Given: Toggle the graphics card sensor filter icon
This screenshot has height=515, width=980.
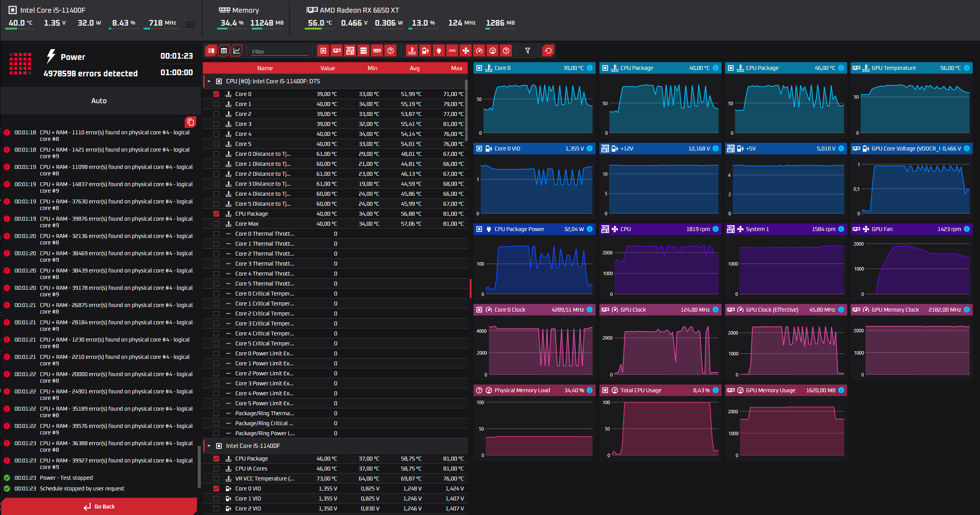Looking at the screenshot, I should coord(337,51).
